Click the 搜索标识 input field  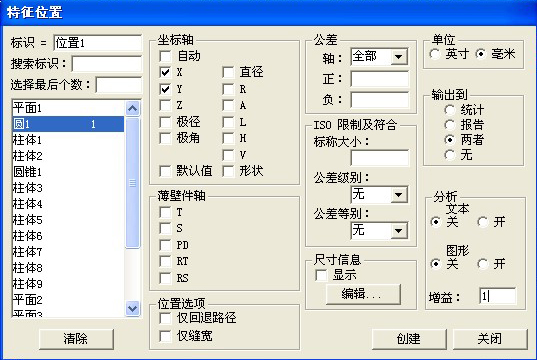107,64
